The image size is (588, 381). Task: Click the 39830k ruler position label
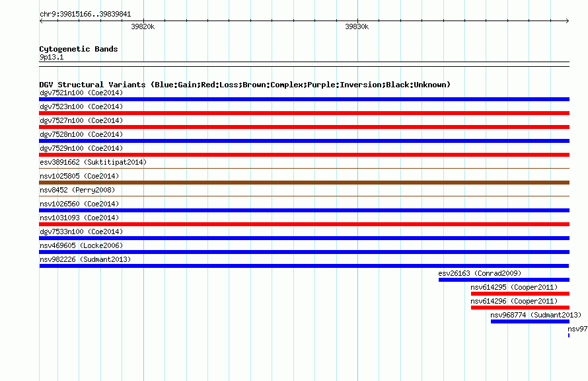pyautogui.click(x=357, y=26)
